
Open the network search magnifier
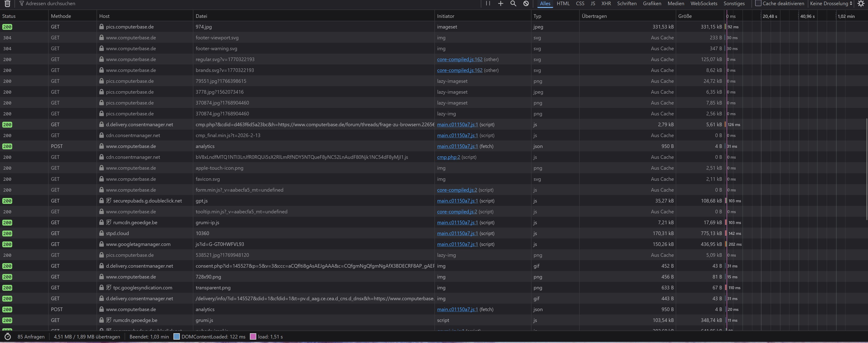pyautogui.click(x=513, y=3)
